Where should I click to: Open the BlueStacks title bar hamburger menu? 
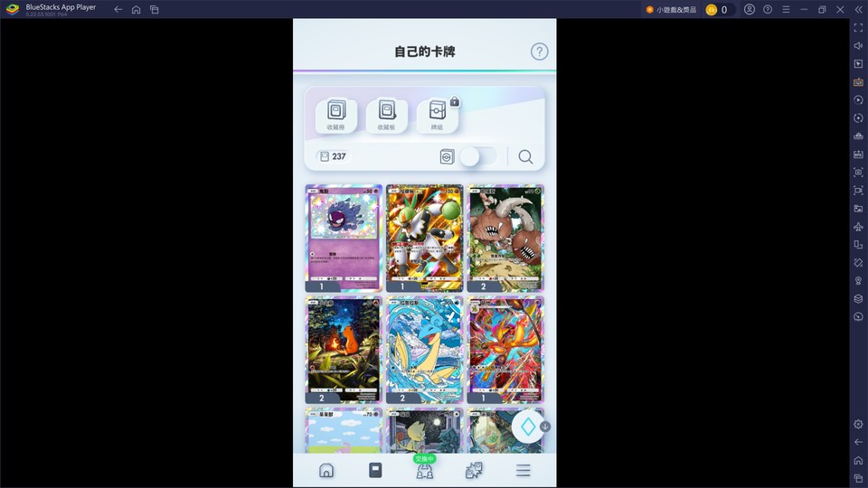tap(786, 9)
